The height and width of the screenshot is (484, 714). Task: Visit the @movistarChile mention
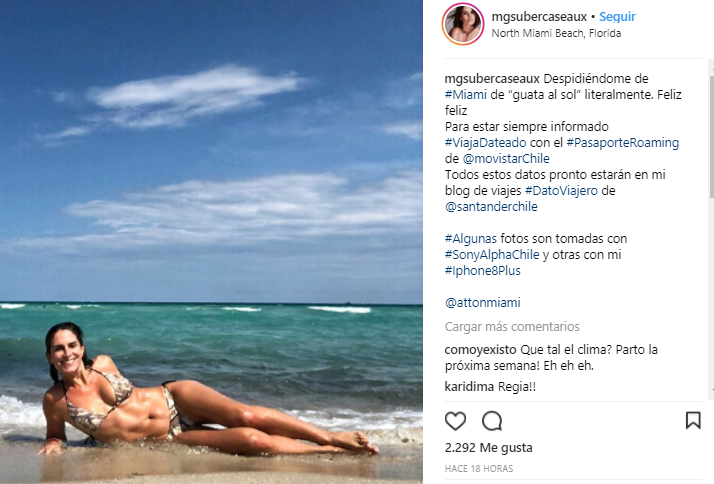pos(506,158)
